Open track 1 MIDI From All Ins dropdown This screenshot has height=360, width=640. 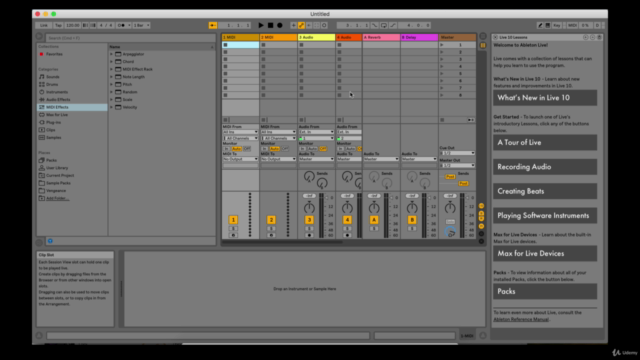click(240, 132)
